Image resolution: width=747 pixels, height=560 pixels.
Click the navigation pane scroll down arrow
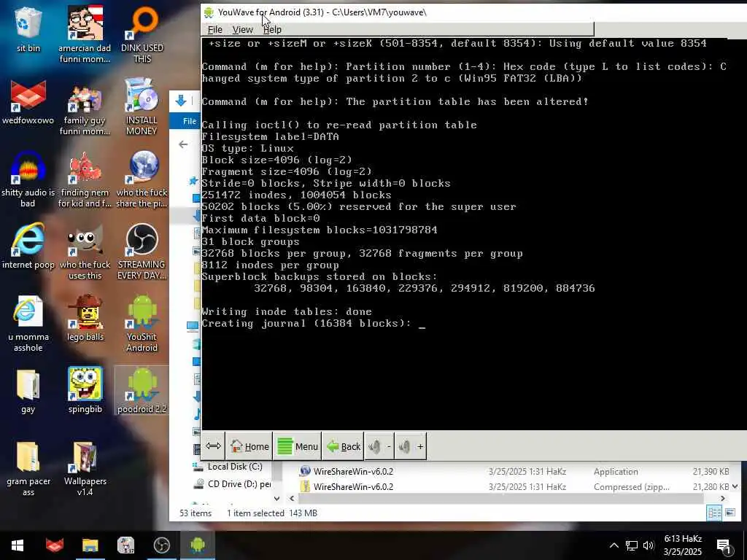[276, 499]
